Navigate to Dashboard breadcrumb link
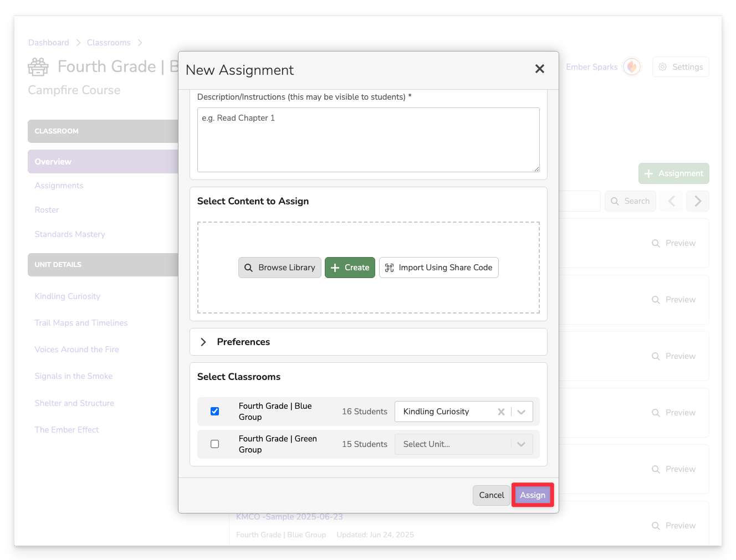Viewport: 736px width, 560px height. (49, 43)
